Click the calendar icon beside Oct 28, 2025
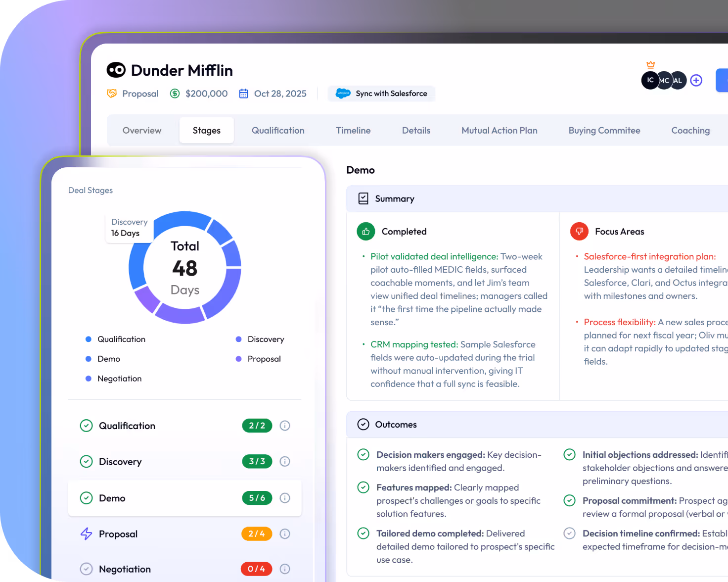The image size is (728, 582). click(243, 93)
